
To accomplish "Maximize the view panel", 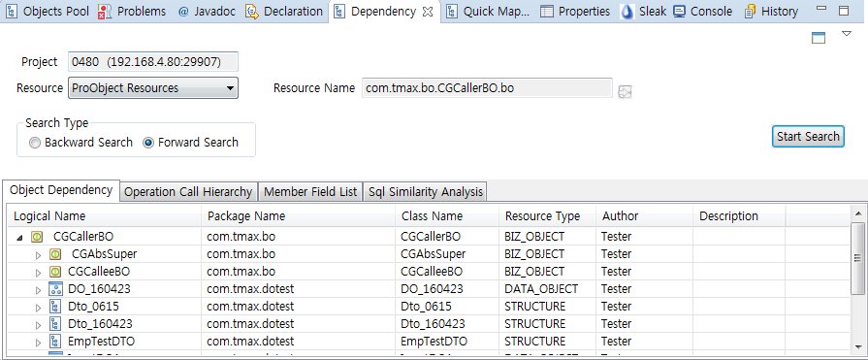I will [844, 11].
